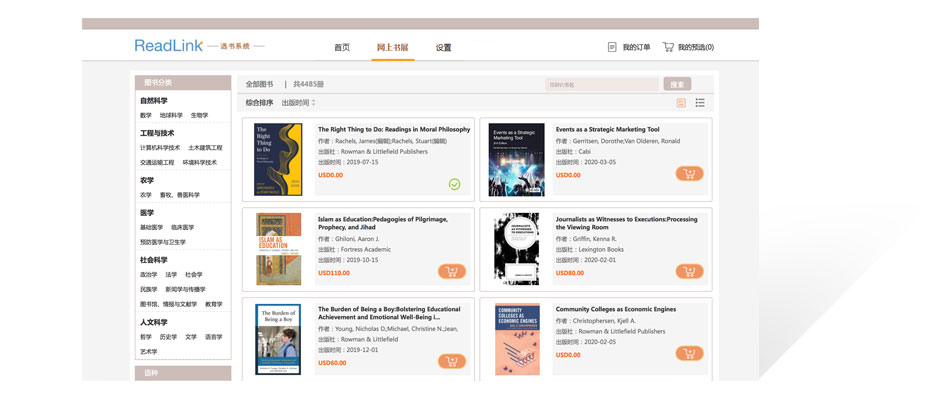Select 综合排序 sorting option
Screen dimensions: 941x406
259,103
